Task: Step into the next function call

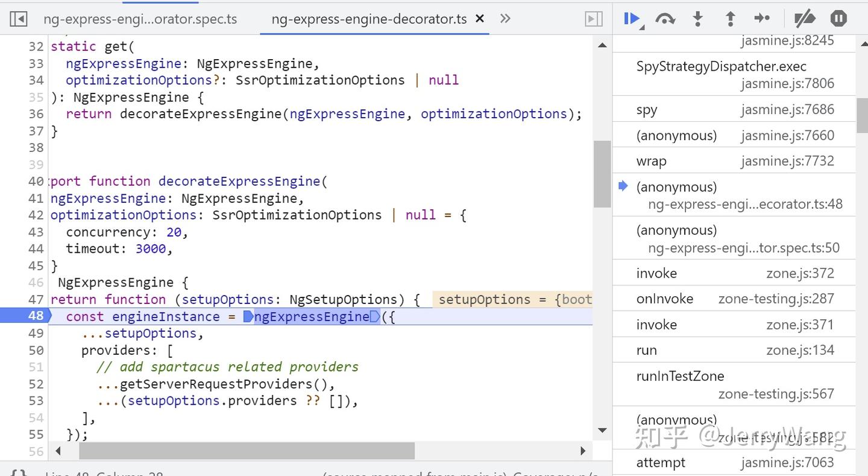Action: pos(697,19)
